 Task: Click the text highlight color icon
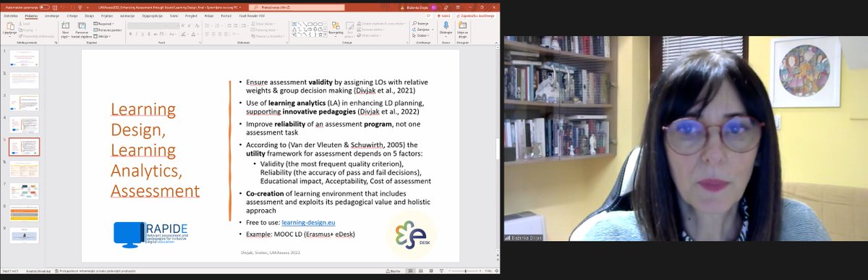click(183, 34)
